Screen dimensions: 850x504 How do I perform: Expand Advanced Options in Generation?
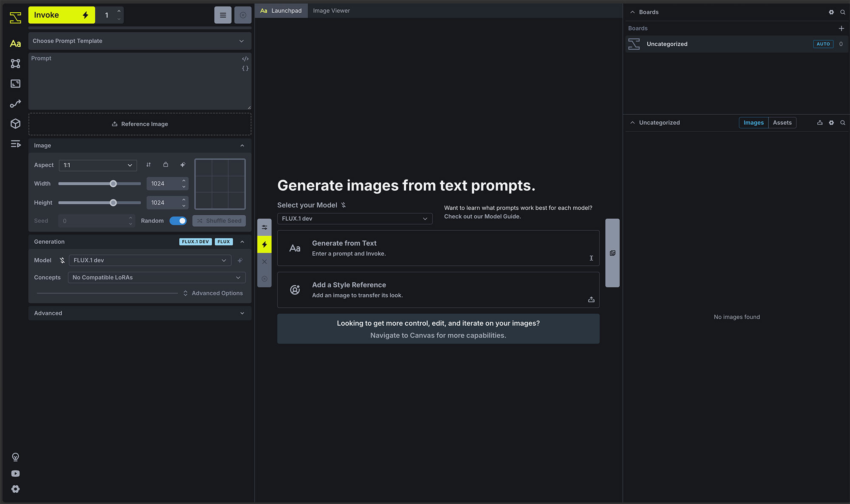click(x=213, y=293)
